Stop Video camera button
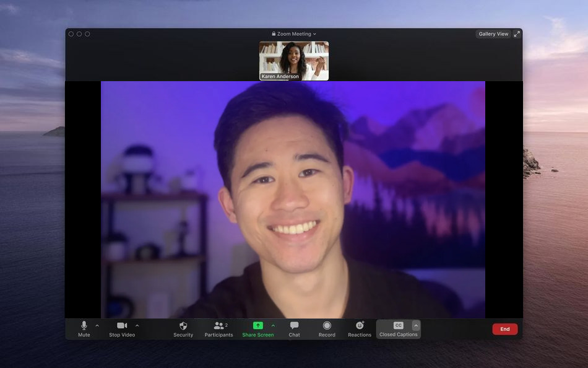 click(122, 329)
